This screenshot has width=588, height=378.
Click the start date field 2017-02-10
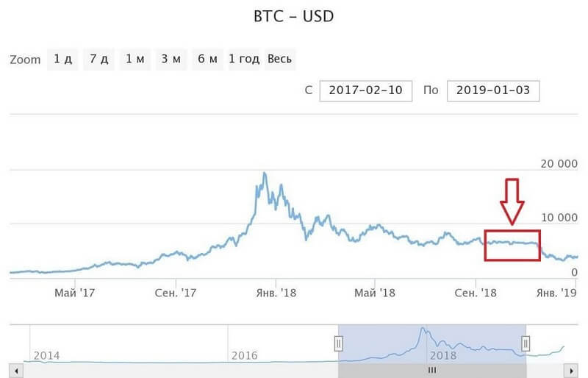[365, 91]
